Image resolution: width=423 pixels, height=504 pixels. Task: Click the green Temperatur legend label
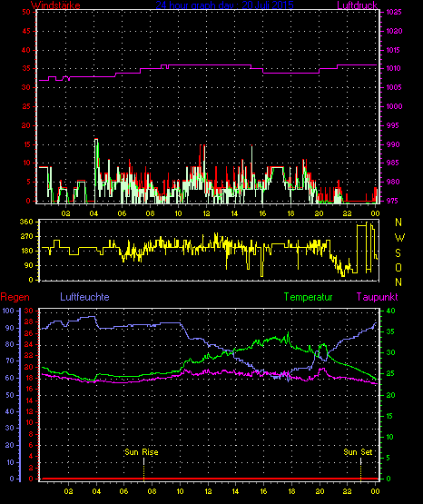click(x=309, y=297)
